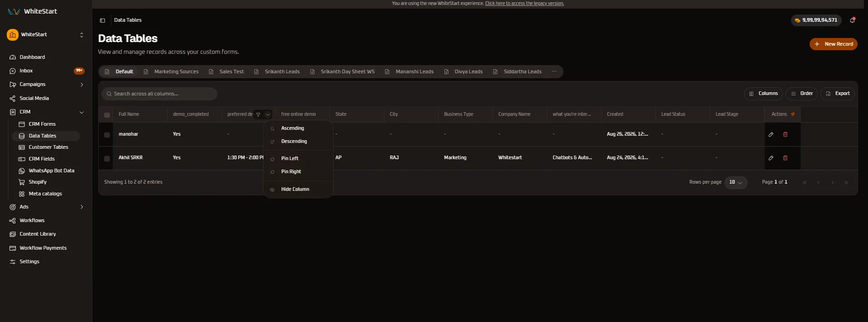
Task: Go to the last page
Action: point(846,183)
